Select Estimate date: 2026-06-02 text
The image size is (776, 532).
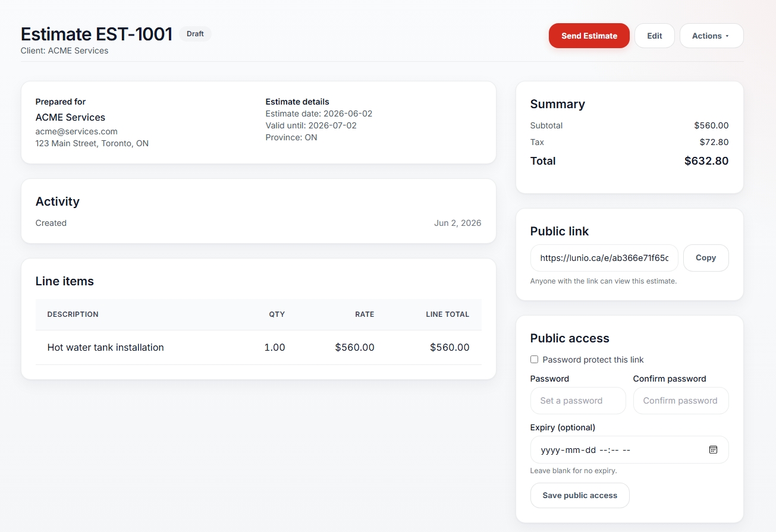319,114
